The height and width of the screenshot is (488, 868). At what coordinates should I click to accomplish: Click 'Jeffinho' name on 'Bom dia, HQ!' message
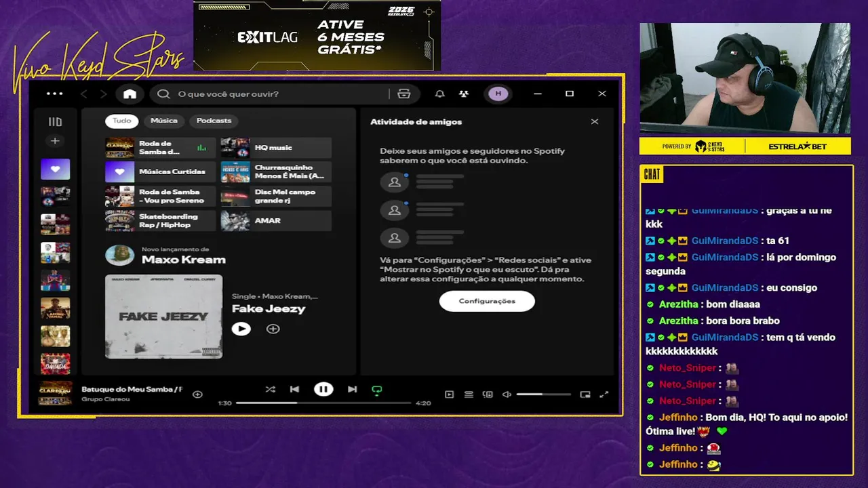coord(678,418)
